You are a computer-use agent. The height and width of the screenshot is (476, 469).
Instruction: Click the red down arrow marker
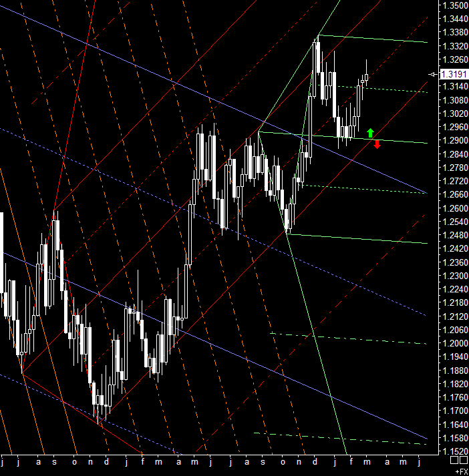click(377, 144)
